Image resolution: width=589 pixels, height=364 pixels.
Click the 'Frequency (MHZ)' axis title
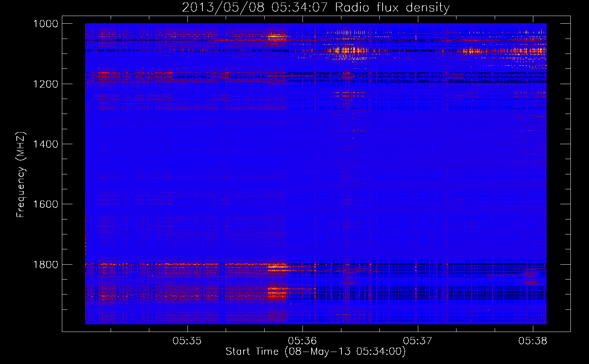(21, 175)
